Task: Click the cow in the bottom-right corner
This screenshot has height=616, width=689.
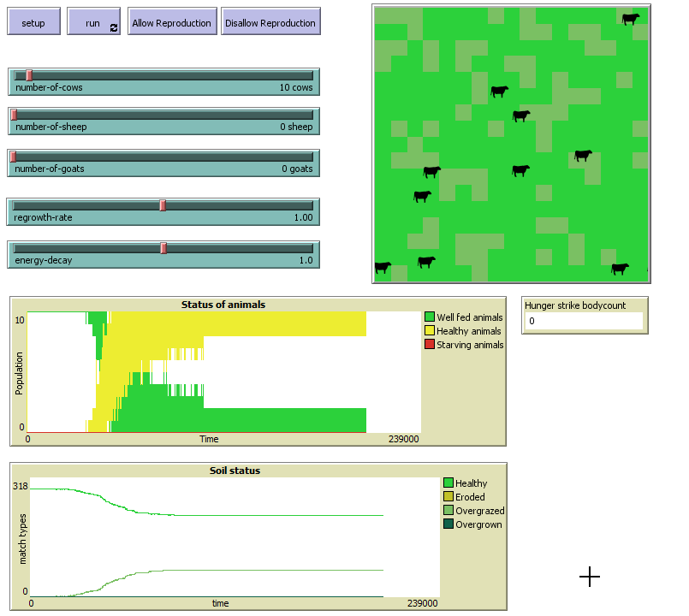Action: click(x=620, y=269)
